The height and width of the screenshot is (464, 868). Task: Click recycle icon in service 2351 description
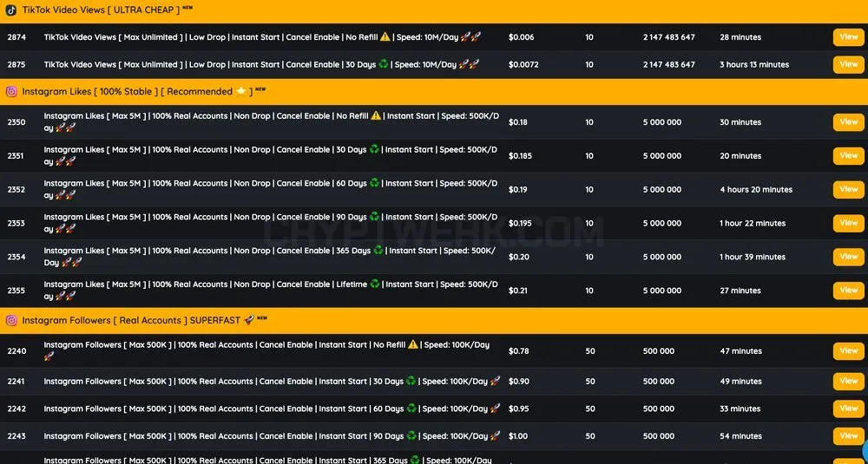[x=374, y=149]
